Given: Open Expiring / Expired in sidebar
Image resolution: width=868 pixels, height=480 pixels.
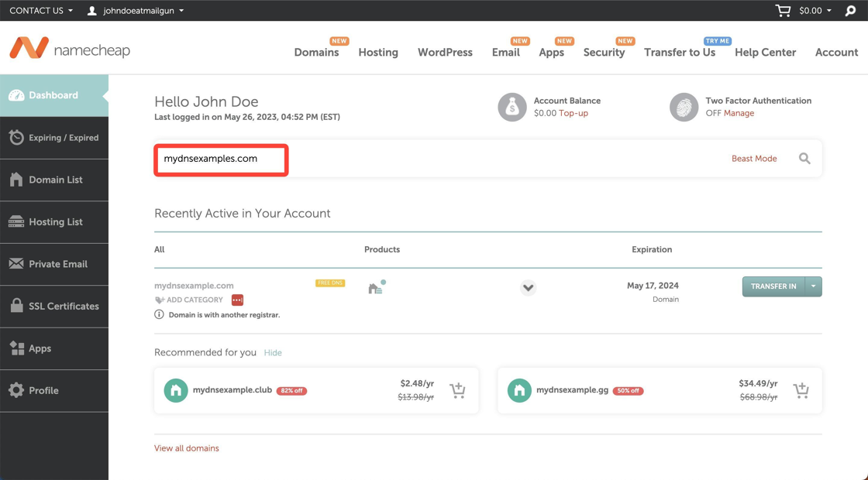Looking at the screenshot, I should [54, 138].
